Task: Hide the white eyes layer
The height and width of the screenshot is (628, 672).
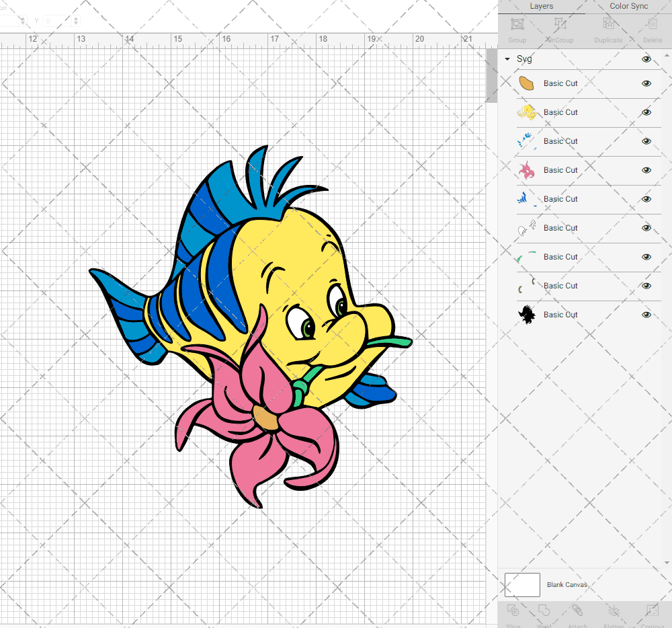Action: 646,228
